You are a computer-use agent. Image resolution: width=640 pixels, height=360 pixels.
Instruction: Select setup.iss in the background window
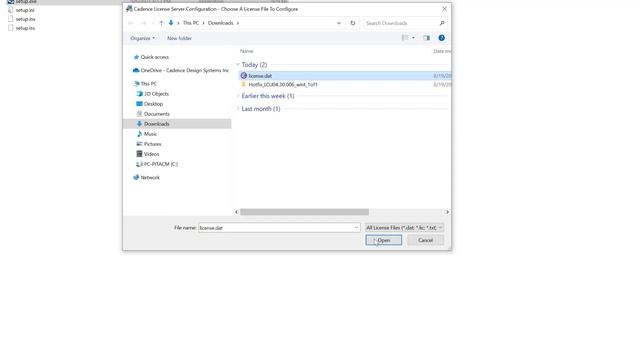point(25,28)
